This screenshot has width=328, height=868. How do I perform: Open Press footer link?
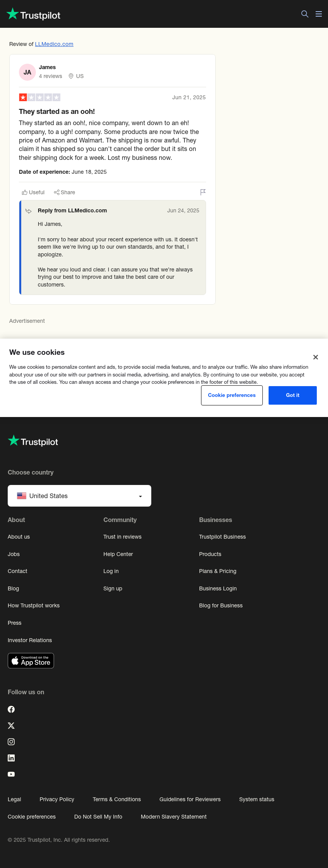[15, 623]
